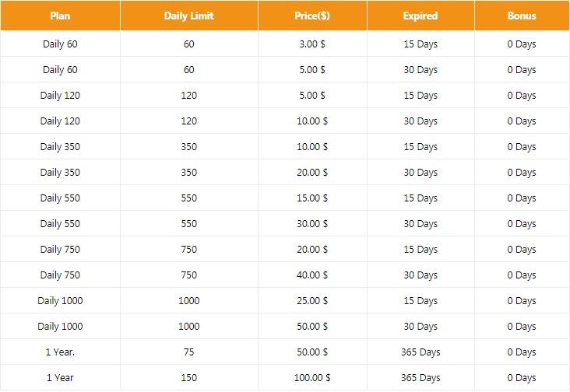Click the 15.00 $ price cell
Viewport: 570px width, 392px height.
[x=312, y=198]
